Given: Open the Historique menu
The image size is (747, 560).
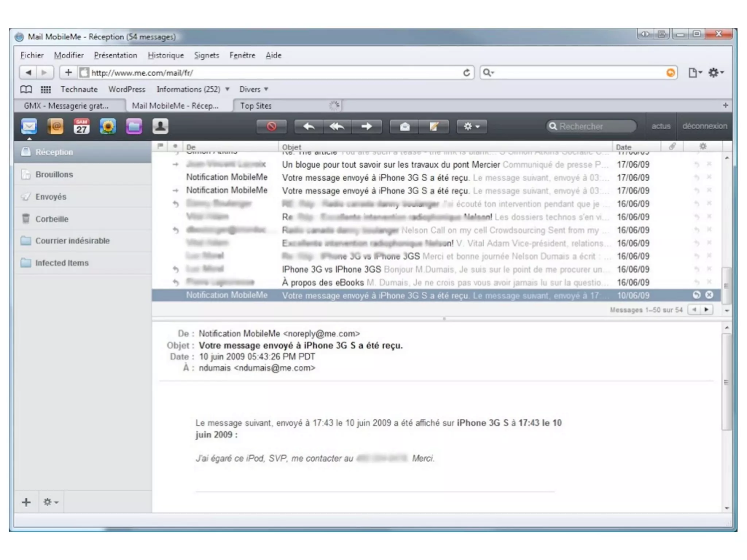Looking at the screenshot, I should click(x=166, y=55).
